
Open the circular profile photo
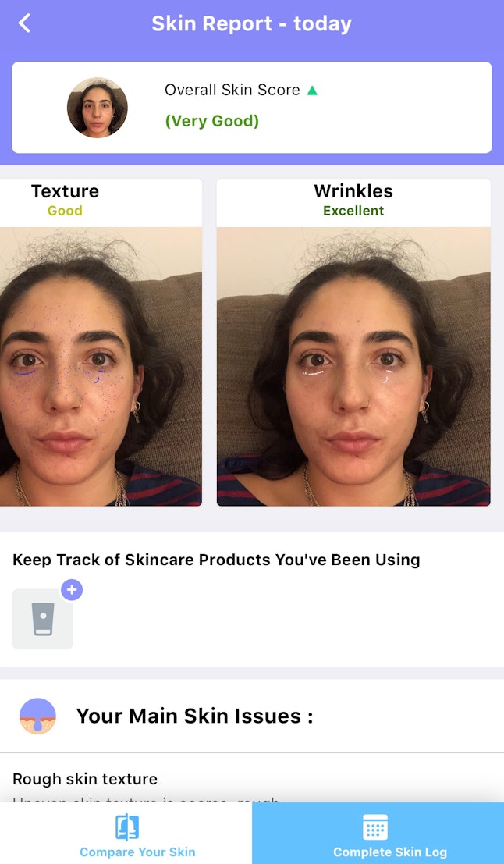(98, 108)
